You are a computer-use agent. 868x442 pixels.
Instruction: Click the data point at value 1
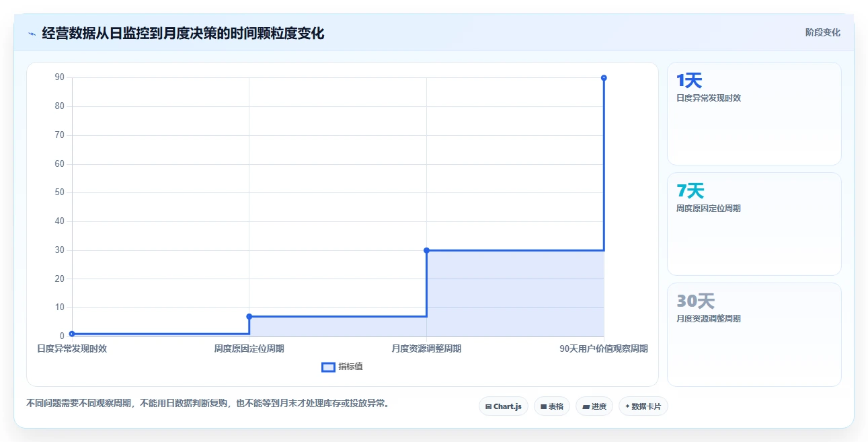[72, 334]
